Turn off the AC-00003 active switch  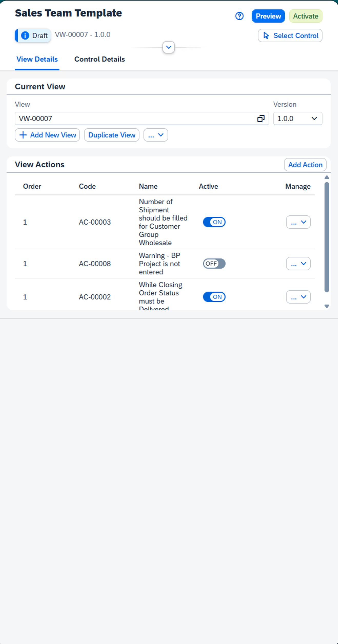214,222
